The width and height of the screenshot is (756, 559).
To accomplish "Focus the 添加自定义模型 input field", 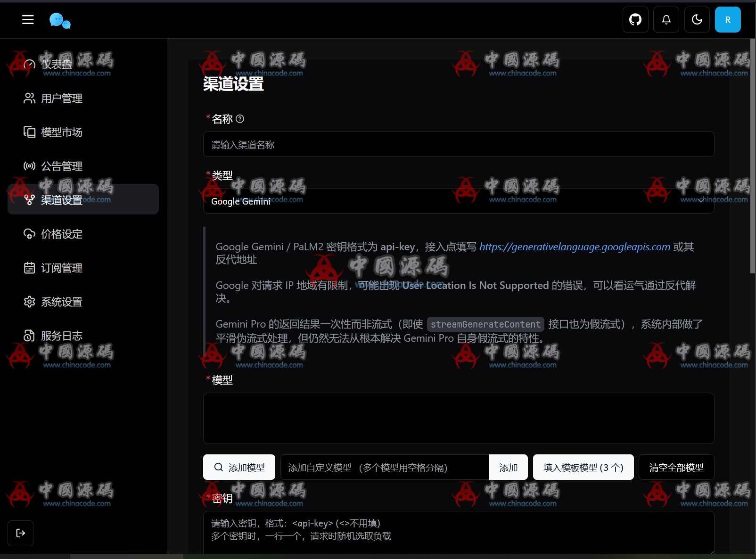I will click(385, 467).
